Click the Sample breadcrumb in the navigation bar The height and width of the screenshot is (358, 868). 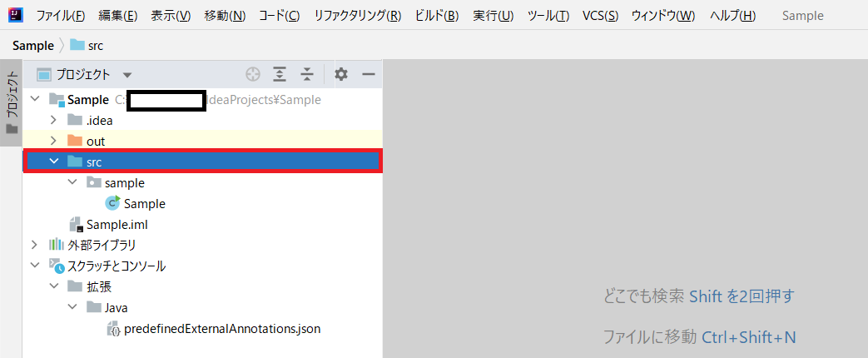33,46
